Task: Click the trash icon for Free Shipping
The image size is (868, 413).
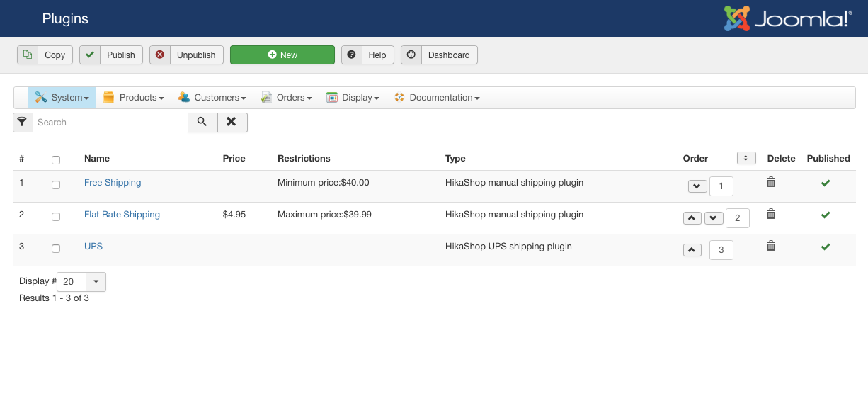Action: coord(771,182)
